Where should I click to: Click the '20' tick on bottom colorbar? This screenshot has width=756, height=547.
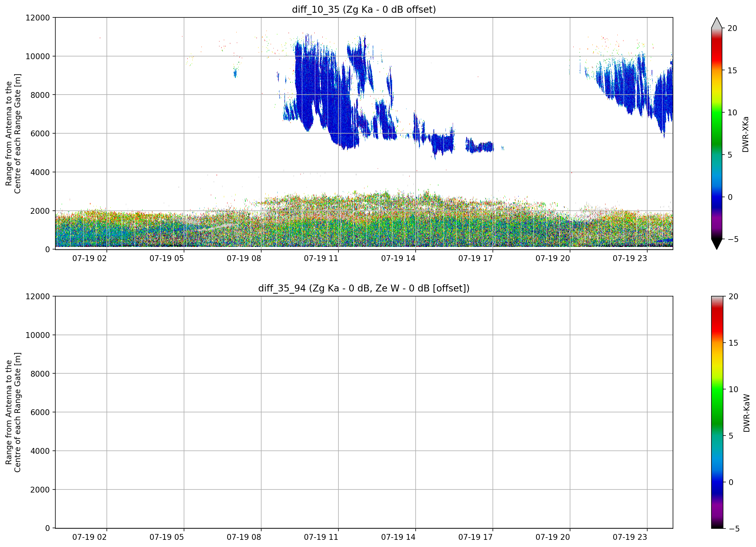(733, 296)
